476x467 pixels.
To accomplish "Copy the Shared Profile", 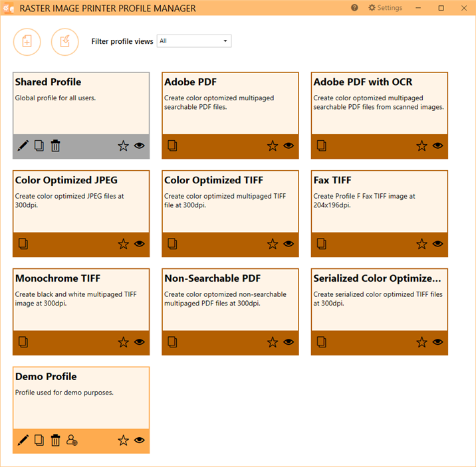I will 39,146.
